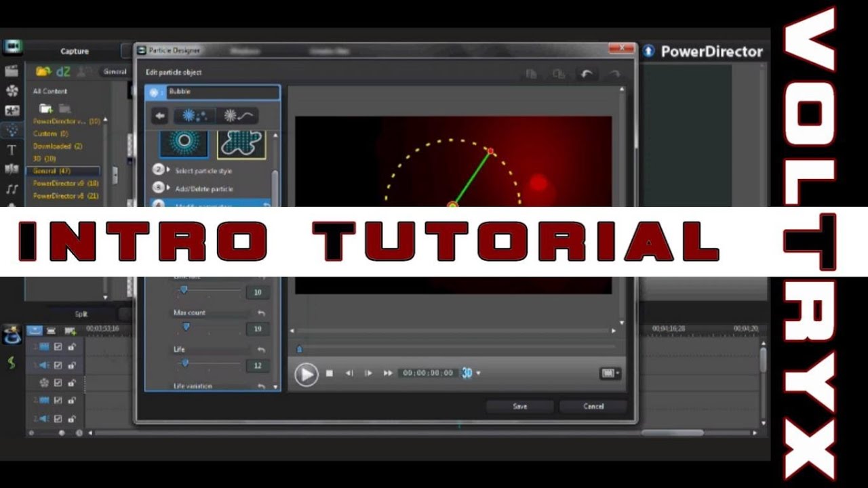Lock audio track 1
The height and width of the screenshot is (488, 868).
pyautogui.click(x=71, y=365)
